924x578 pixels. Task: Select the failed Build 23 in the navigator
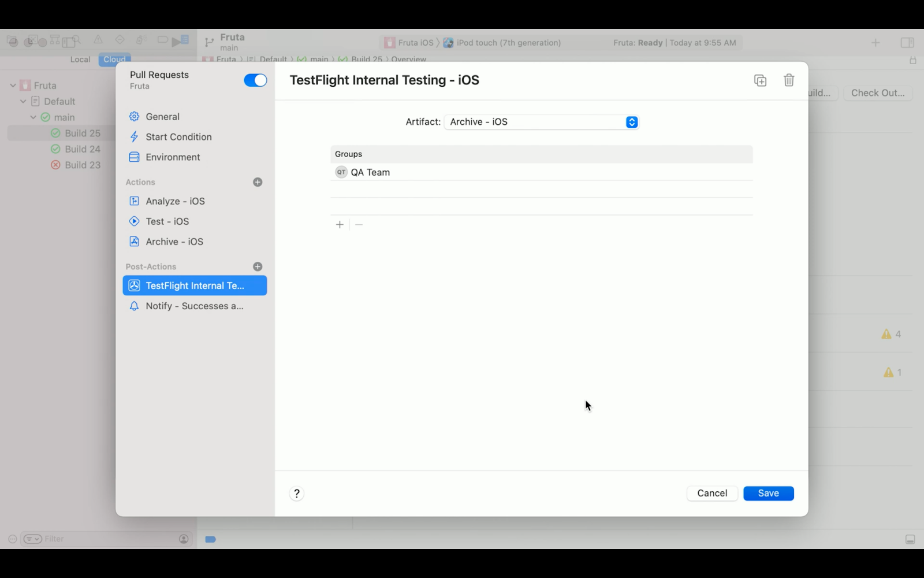point(61,165)
